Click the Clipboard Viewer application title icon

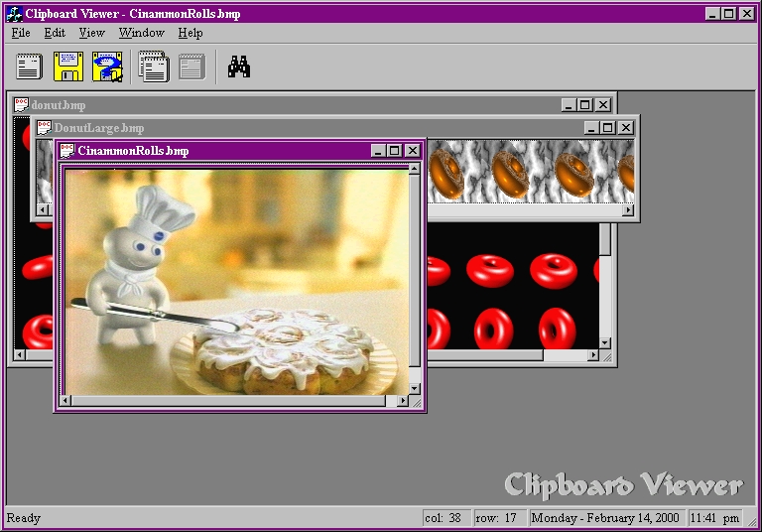coord(14,14)
